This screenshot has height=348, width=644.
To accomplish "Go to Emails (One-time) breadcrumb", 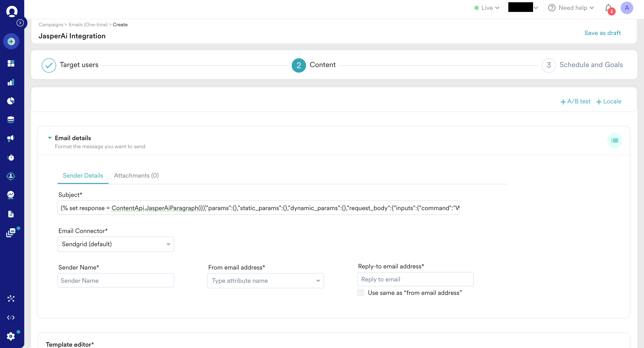I will coord(88,24).
